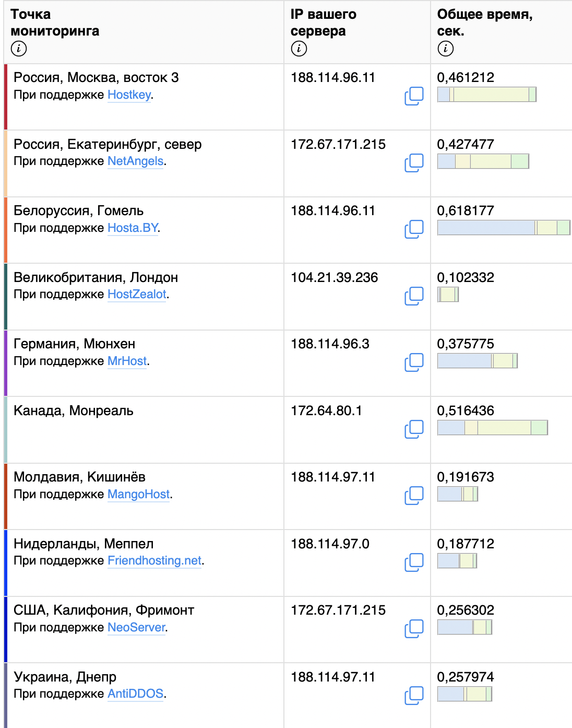Copy the London IP 104.21.39.236
The width and height of the screenshot is (572, 728).
click(x=414, y=296)
